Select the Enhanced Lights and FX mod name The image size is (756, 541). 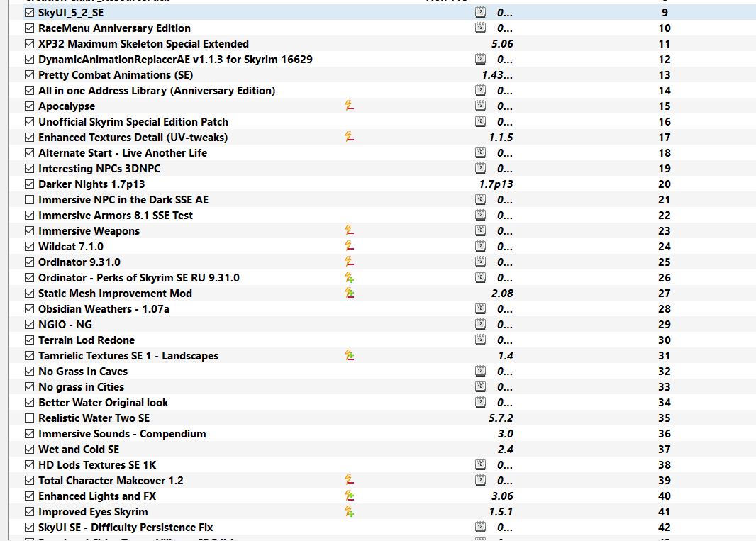(x=97, y=496)
